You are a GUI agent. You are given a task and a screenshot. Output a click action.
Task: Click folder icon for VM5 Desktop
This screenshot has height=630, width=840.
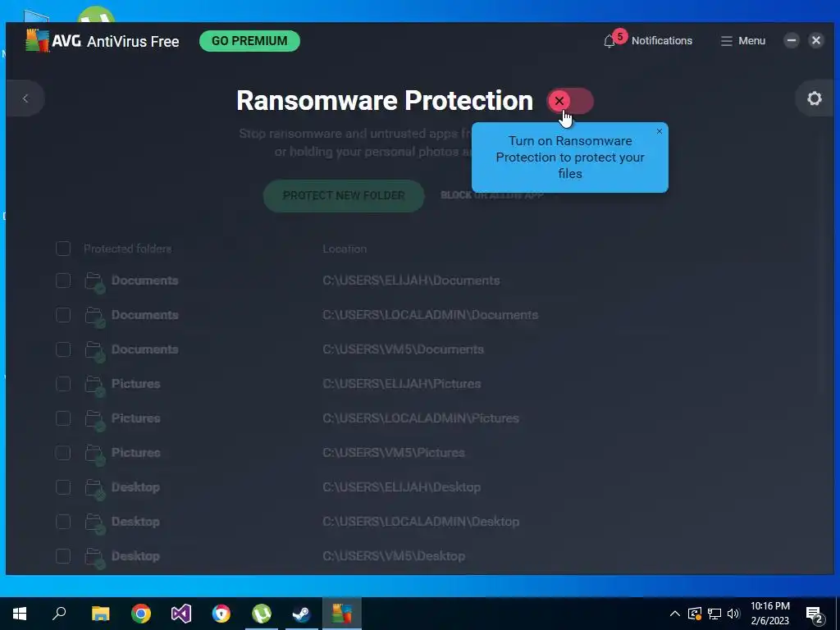(x=95, y=557)
